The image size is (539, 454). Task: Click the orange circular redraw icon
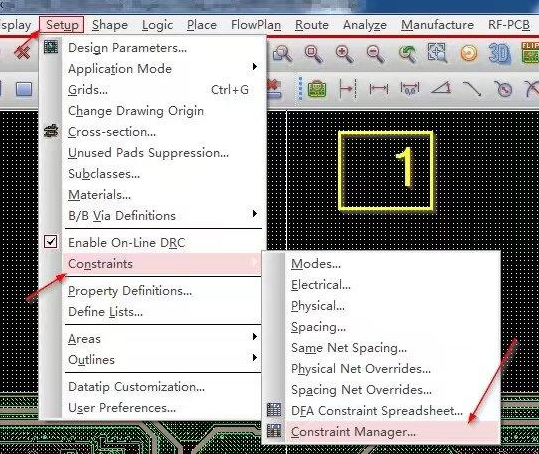click(x=469, y=53)
